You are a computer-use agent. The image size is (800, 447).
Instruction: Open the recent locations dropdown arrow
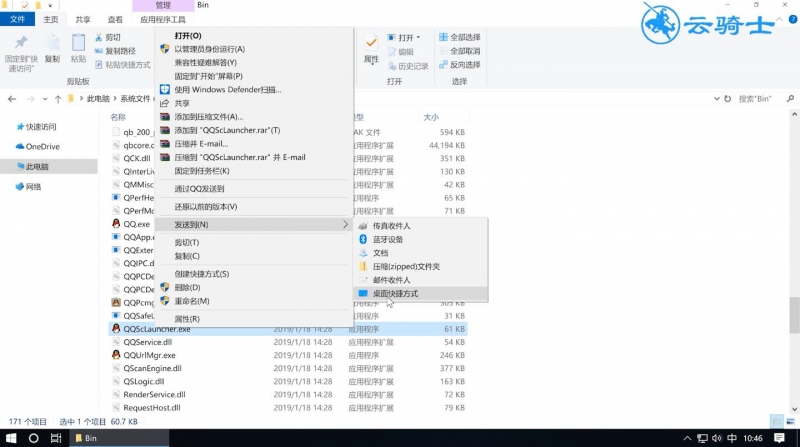point(45,99)
